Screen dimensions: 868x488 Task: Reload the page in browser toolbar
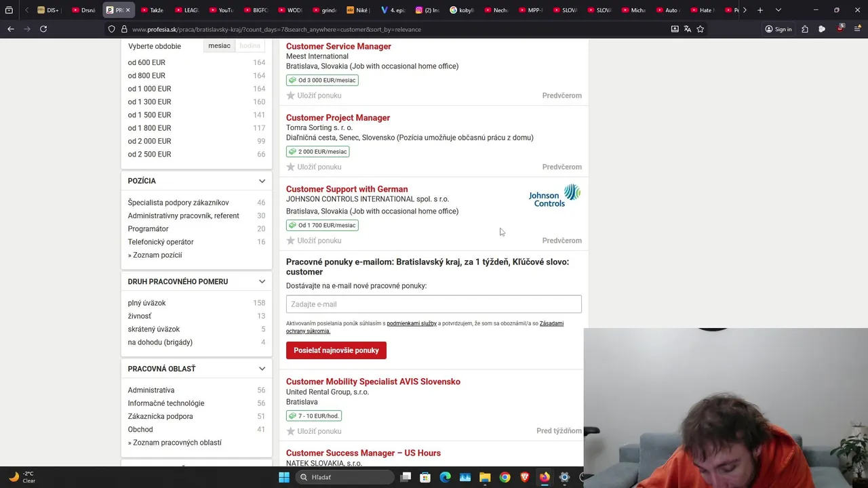point(43,29)
